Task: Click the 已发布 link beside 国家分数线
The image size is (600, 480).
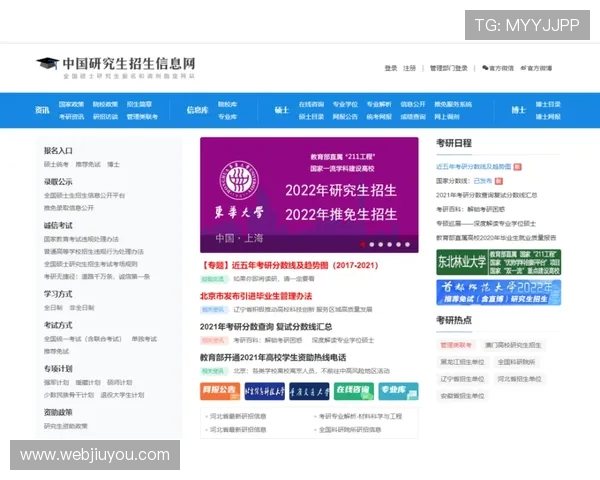Action: pyautogui.click(x=483, y=181)
